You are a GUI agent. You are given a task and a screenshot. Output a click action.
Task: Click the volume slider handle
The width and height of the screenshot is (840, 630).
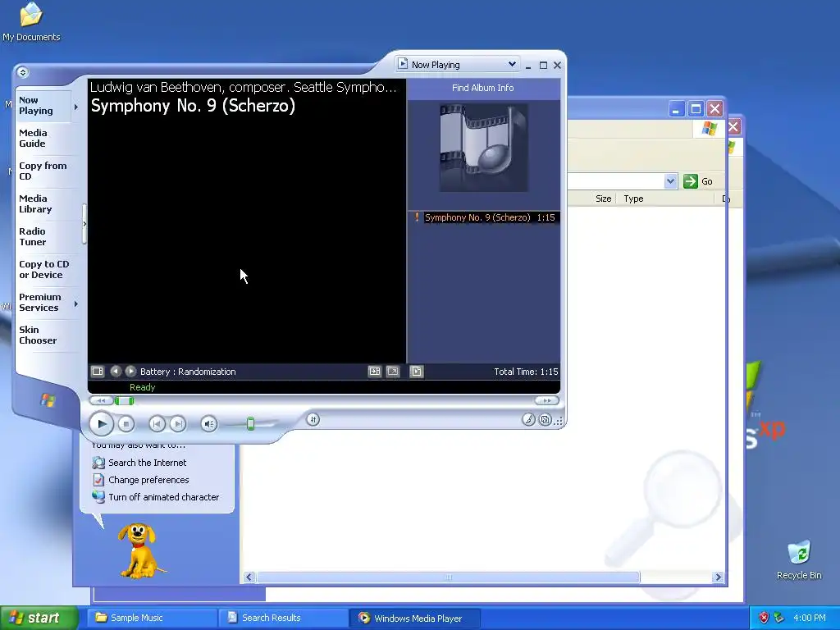(250, 424)
